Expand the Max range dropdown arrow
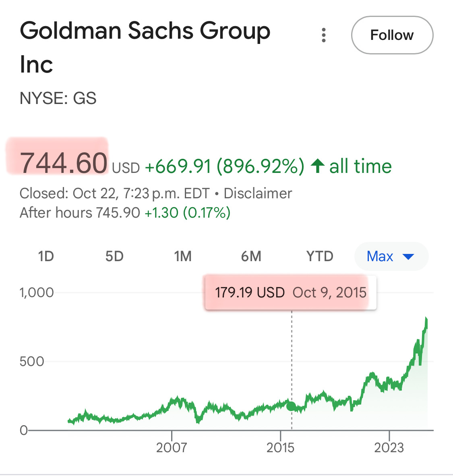The height and width of the screenshot is (476, 453). point(408,257)
